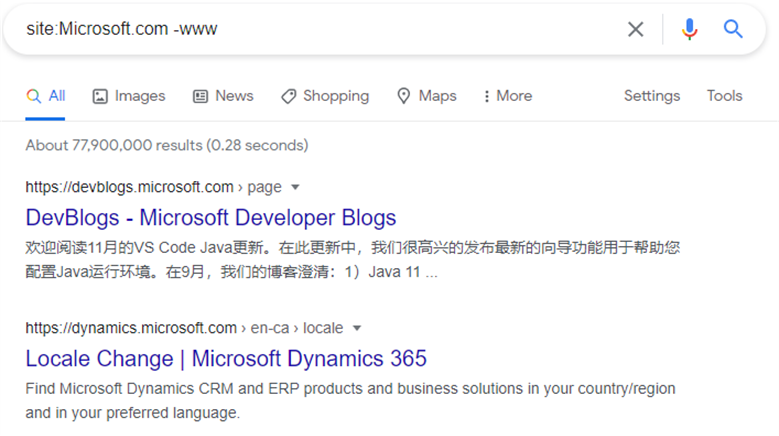This screenshot has width=779, height=436.
Task: Open the Shopping results tab
Action: point(325,96)
